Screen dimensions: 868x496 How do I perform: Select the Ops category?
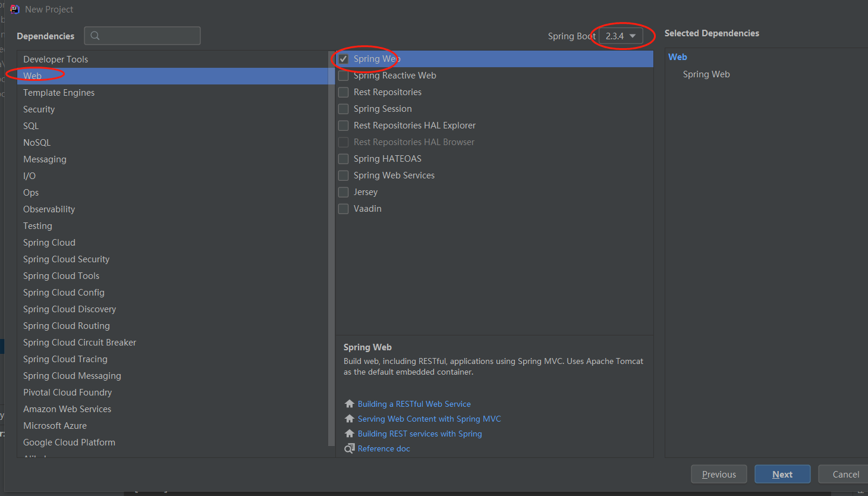coord(172,193)
